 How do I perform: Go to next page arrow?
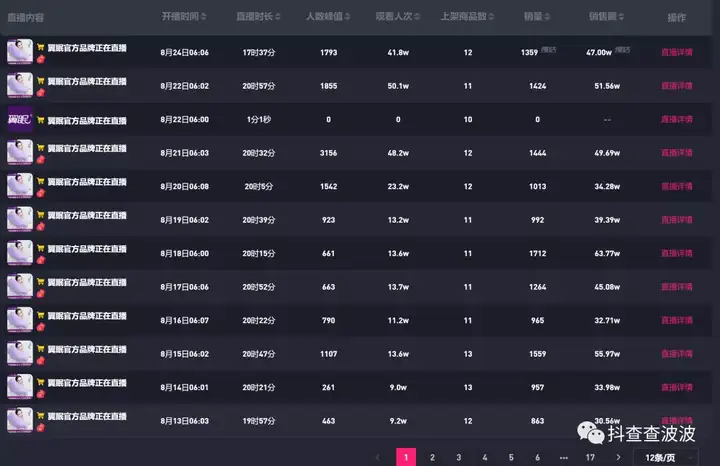pos(618,457)
